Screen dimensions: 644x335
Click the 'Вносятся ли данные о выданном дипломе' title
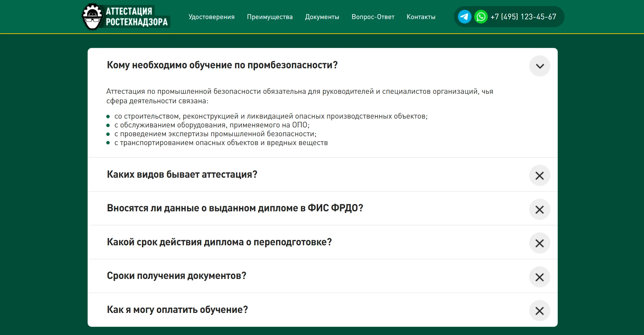(235, 208)
